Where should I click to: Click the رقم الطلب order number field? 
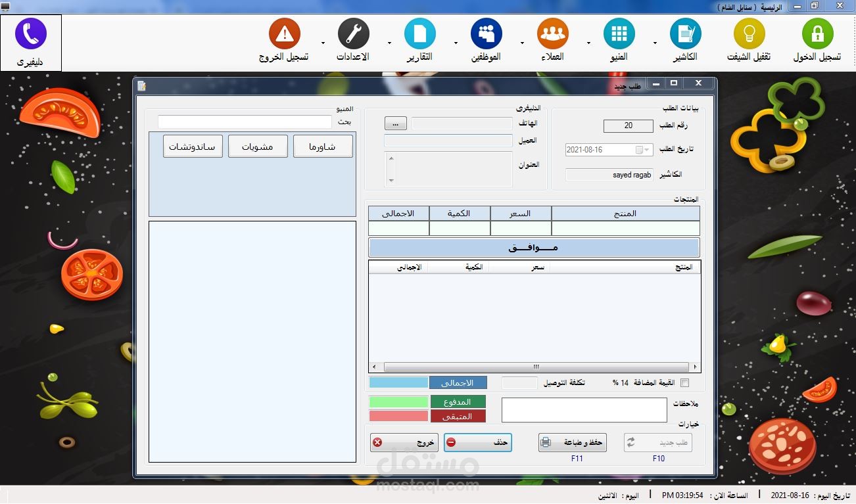[x=629, y=126]
